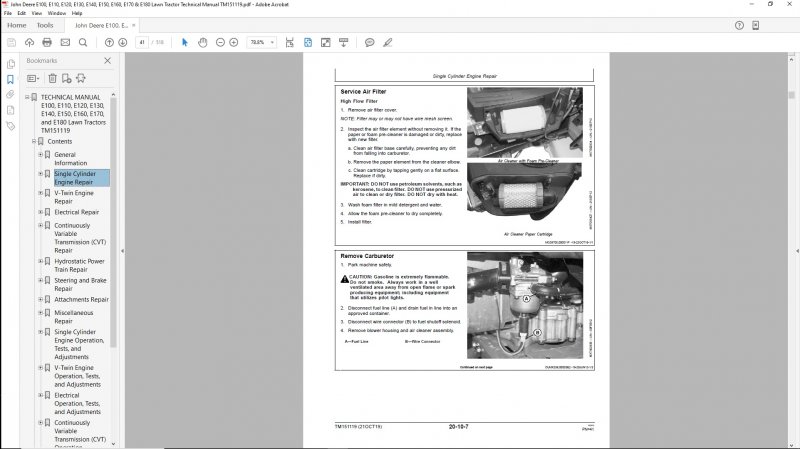The height and width of the screenshot is (449, 800).
Task: Open bookmarks options menu dropdown
Action: (x=33, y=78)
